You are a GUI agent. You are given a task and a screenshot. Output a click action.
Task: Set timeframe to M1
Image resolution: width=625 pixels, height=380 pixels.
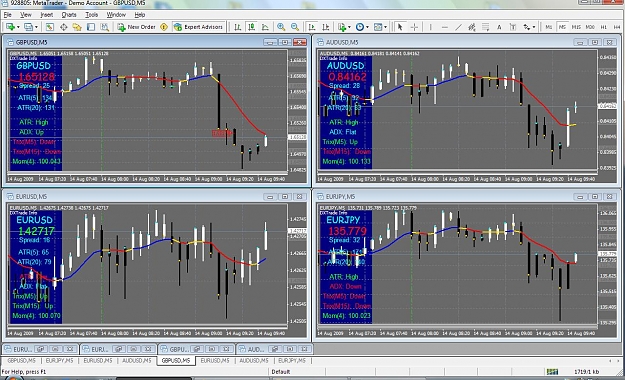(549, 27)
